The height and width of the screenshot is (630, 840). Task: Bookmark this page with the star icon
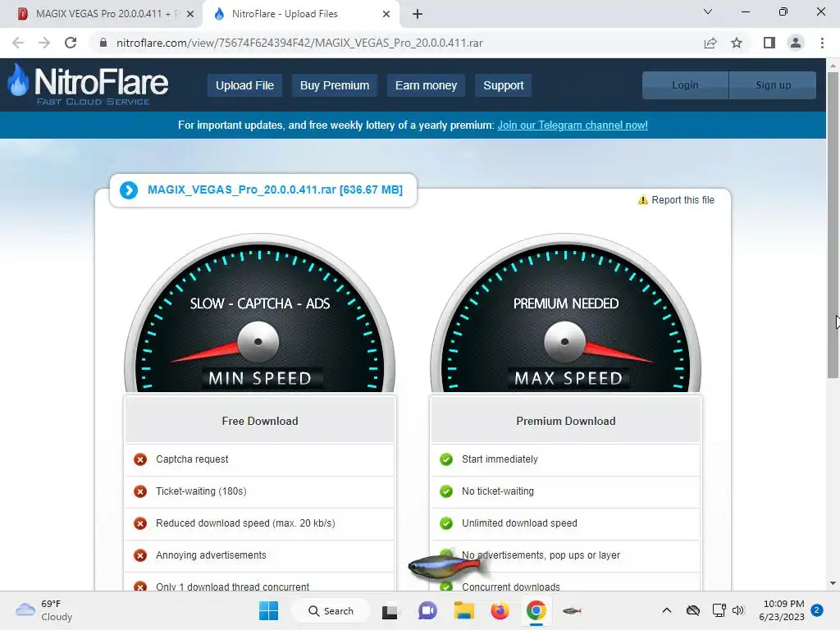click(737, 43)
